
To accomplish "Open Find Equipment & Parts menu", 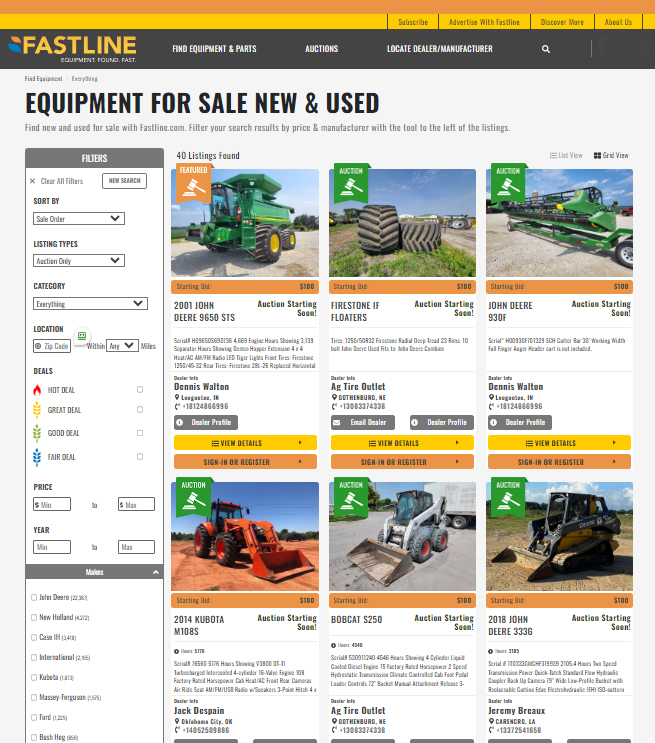I will (214, 49).
